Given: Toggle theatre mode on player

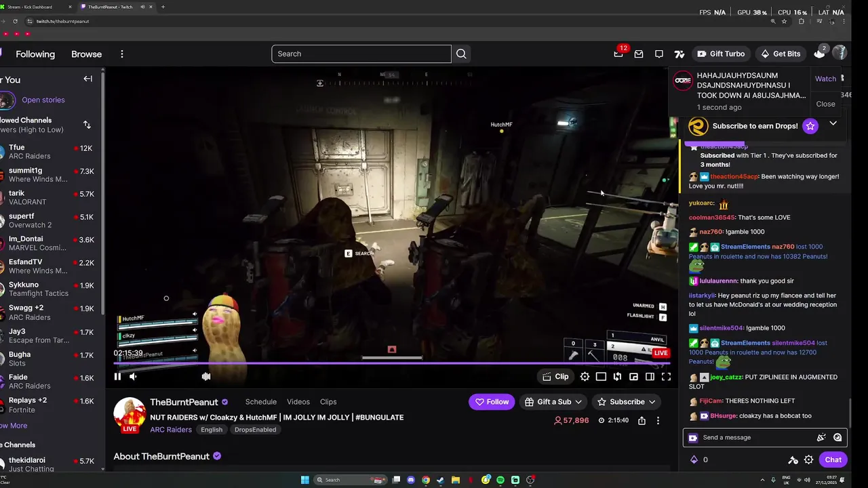Looking at the screenshot, I should click(601, 377).
